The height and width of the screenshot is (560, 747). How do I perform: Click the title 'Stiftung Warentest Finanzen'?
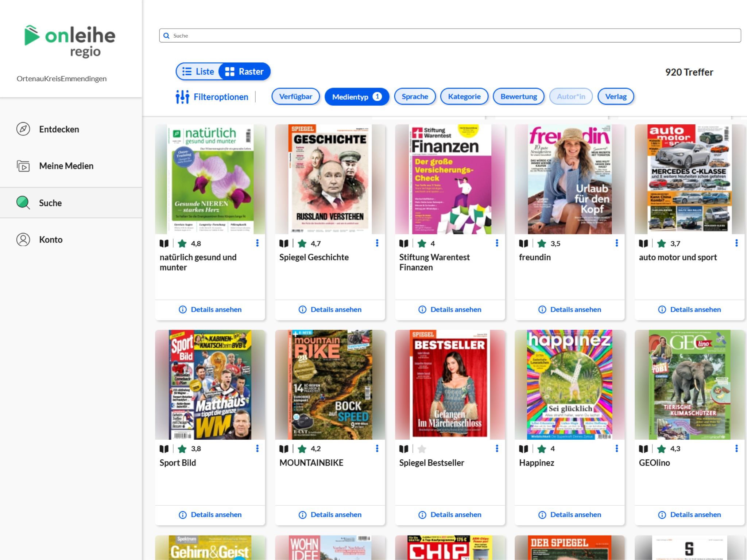point(434,262)
